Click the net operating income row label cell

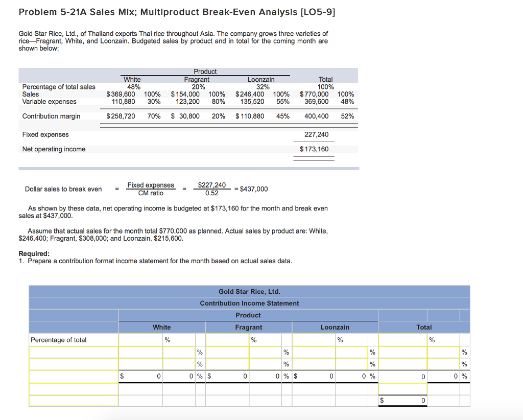pyautogui.click(x=73, y=401)
